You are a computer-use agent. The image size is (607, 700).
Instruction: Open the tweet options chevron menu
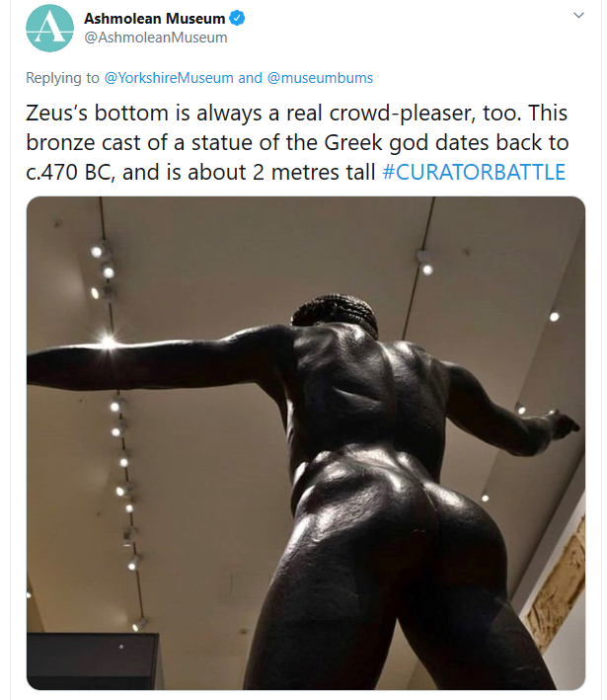578,15
